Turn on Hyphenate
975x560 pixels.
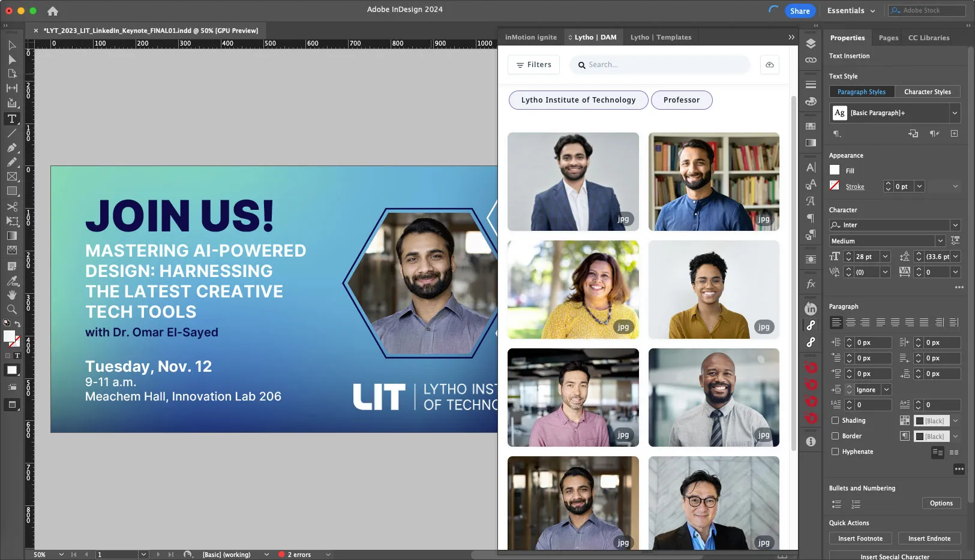(x=835, y=451)
